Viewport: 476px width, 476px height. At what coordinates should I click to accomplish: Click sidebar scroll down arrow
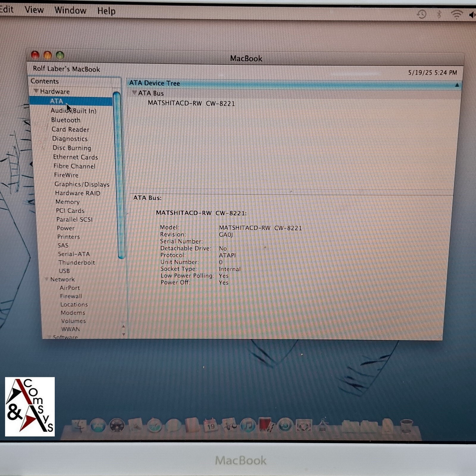(123, 334)
